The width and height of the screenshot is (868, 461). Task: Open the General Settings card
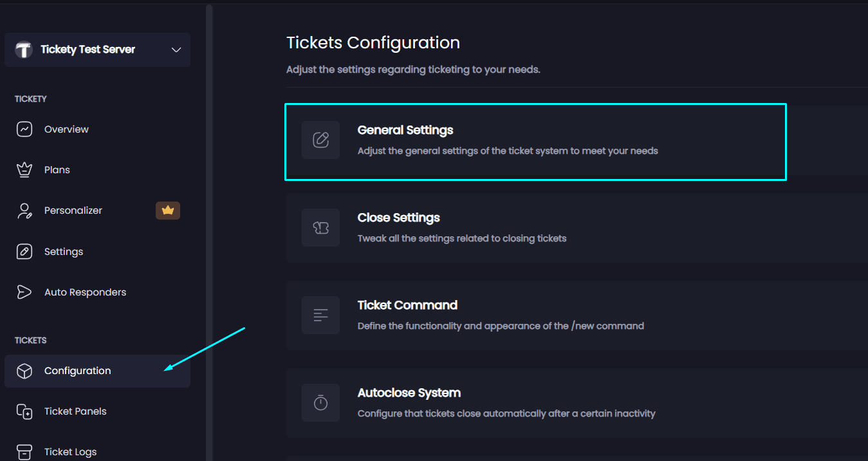[535, 142]
